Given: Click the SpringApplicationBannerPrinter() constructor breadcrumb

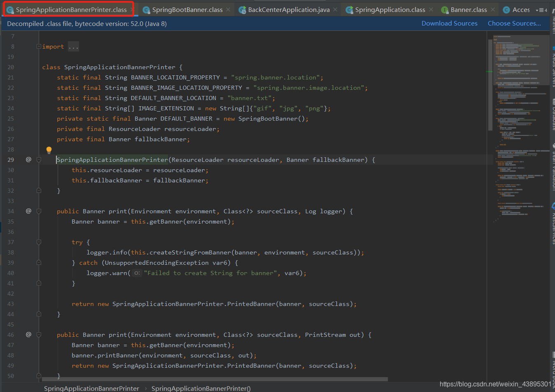Looking at the screenshot, I should click(x=201, y=388).
